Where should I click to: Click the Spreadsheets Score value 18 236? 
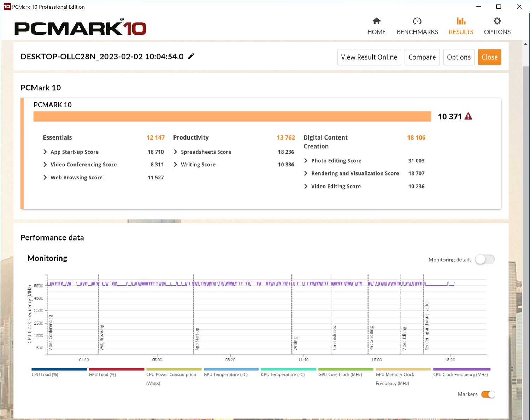(x=286, y=152)
